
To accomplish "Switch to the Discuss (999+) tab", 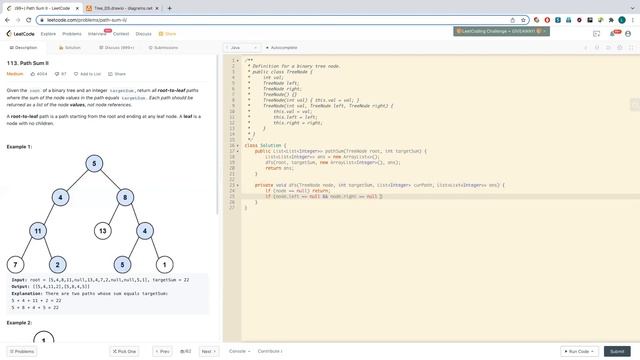I will click(117, 48).
